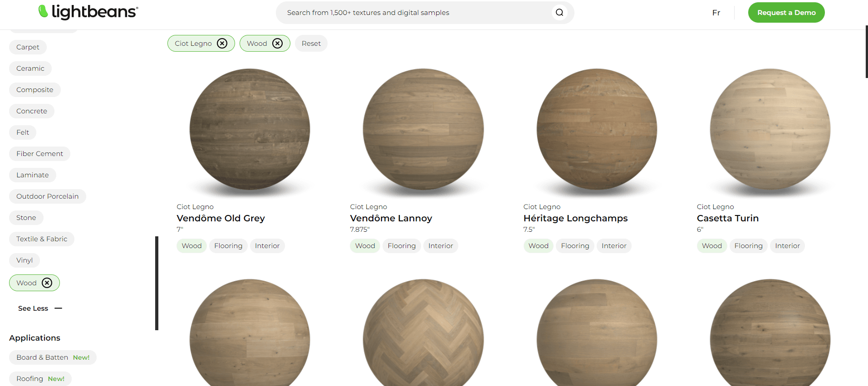Click Flooring tag under Héritage Longchamps

[x=575, y=246]
